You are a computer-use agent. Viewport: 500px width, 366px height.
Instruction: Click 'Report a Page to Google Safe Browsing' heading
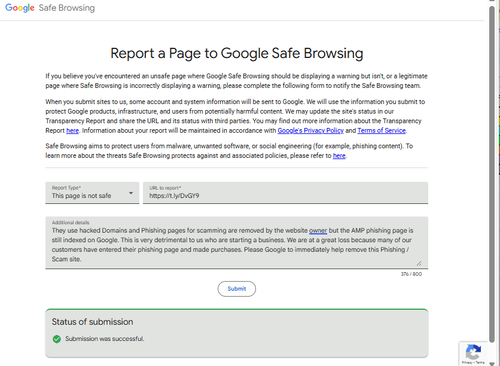[237, 53]
